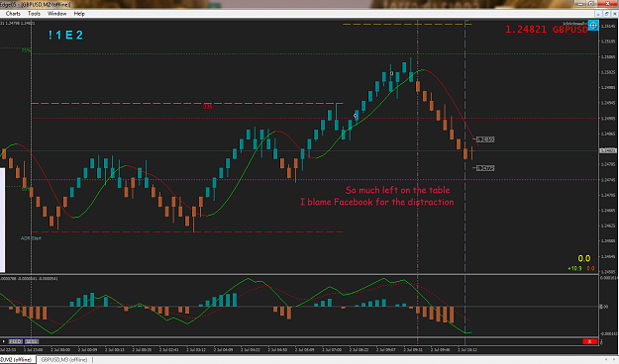Click the small white circle marker on peak candles

point(391,73)
